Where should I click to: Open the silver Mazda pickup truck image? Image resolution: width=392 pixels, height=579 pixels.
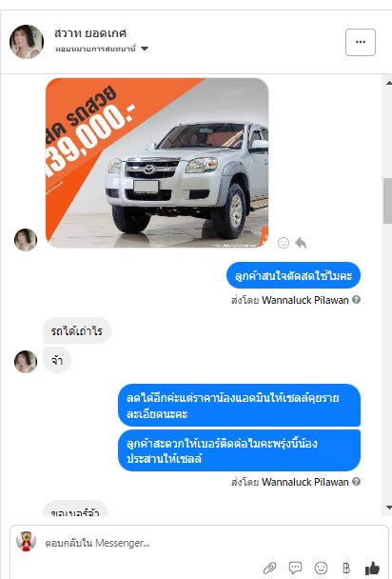point(157,163)
